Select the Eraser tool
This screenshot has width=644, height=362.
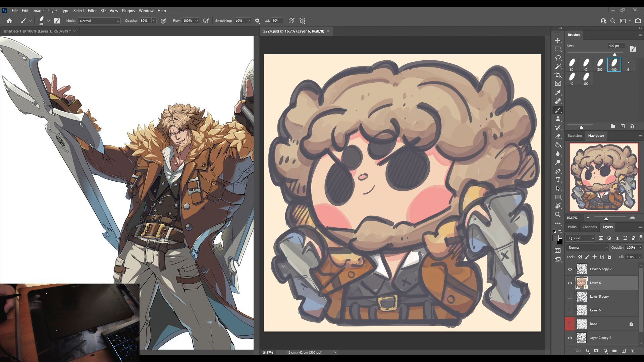pos(558,136)
